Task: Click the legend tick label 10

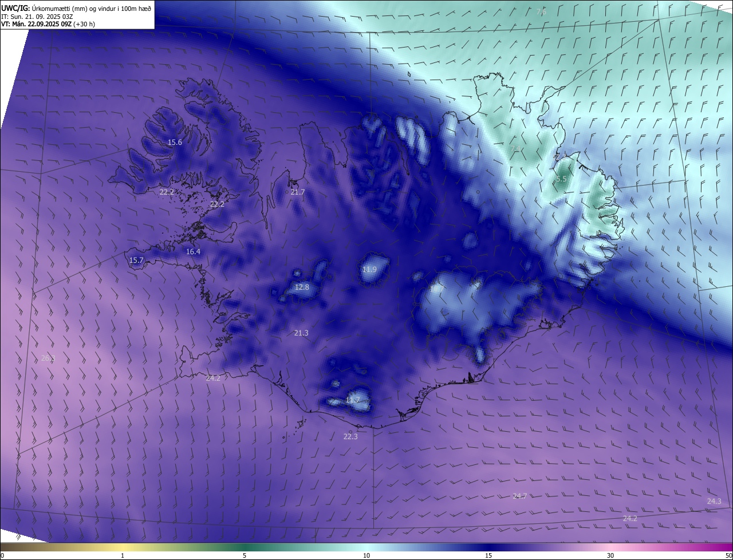Action: click(366, 555)
